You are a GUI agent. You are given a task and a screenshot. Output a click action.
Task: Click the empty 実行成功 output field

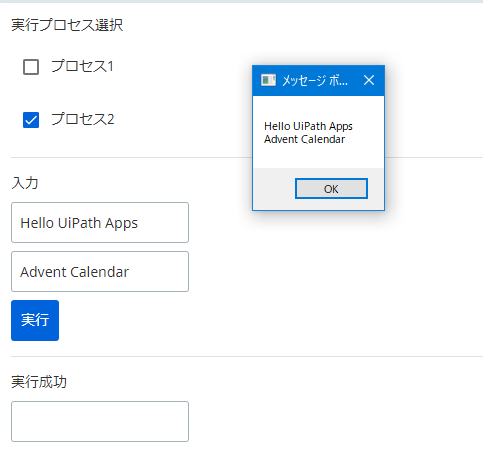point(100,421)
